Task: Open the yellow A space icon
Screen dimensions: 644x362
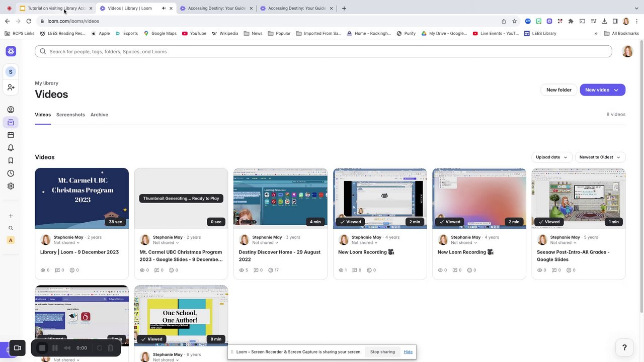Action: 11,240
